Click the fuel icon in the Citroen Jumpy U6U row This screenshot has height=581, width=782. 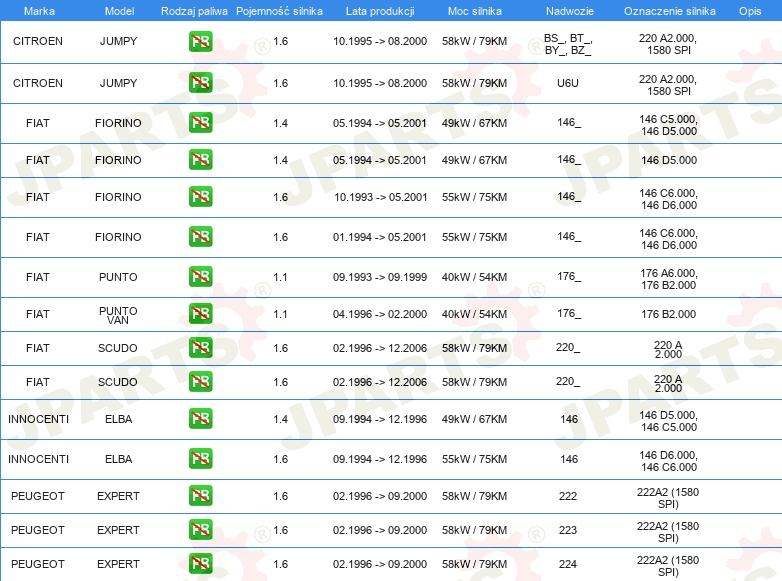tap(200, 83)
